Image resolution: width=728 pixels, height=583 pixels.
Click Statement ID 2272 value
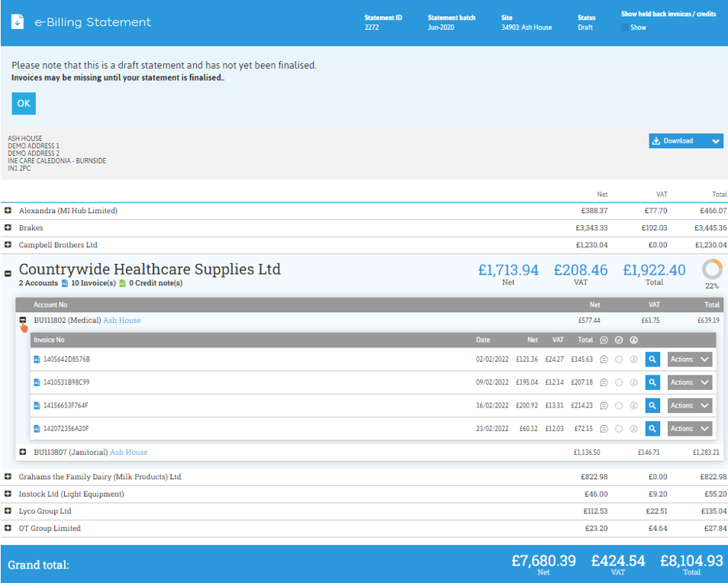point(372,27)
